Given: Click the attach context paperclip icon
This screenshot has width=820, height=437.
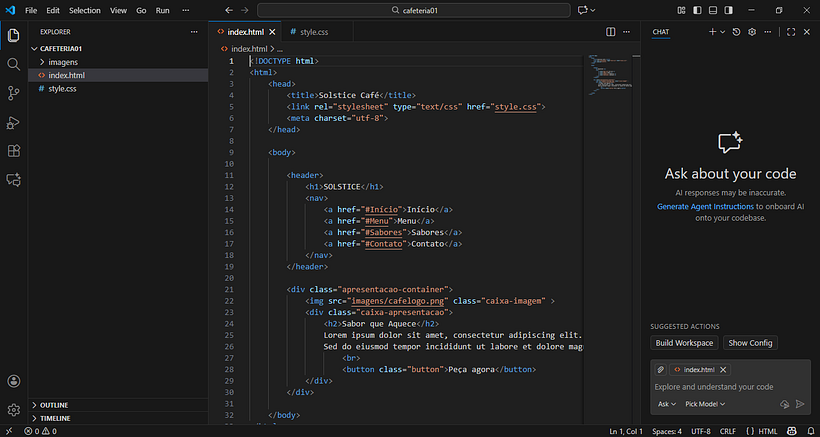Looking at the screenshot, I should pyautogui.click(x=660, y=370).
